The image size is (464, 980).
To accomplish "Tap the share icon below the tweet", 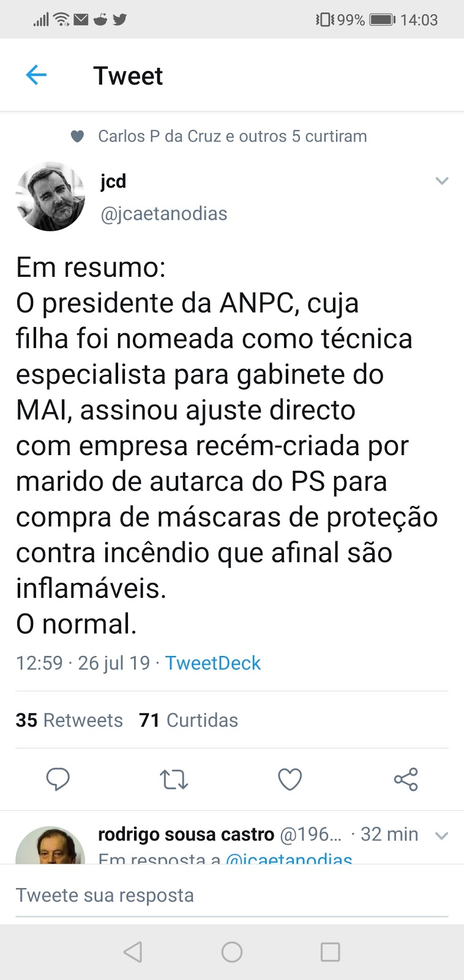I will click(406, 779).
